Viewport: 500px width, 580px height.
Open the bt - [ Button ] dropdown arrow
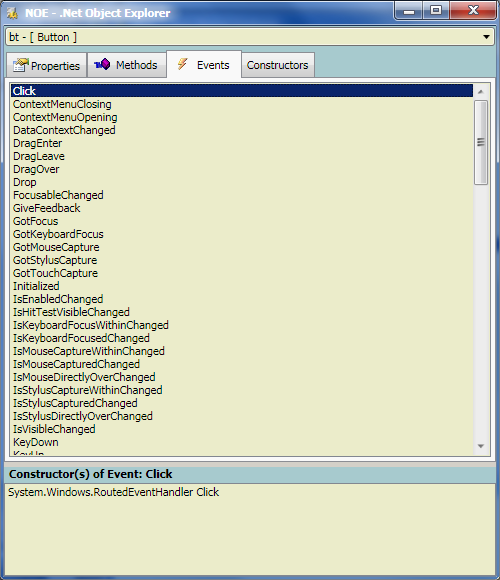486,37
